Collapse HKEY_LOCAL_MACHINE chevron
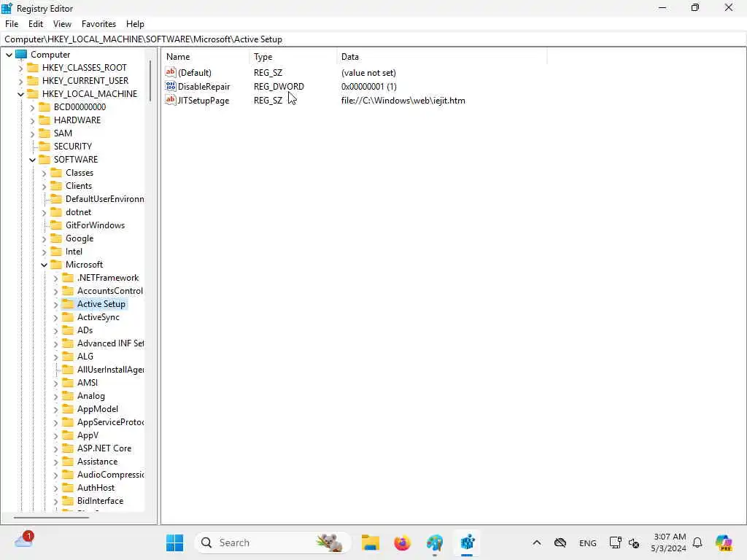 [20, 94]
